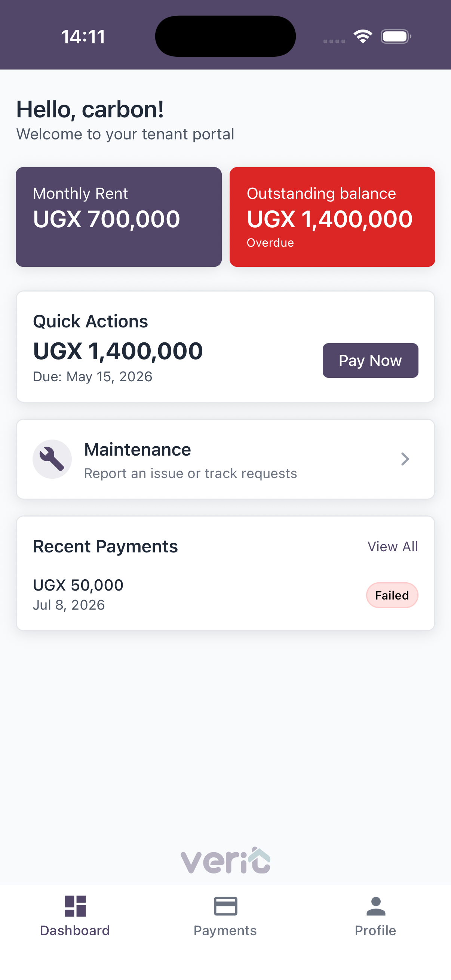Tap the Dashboard grid icon

click(x=75, y=906)
